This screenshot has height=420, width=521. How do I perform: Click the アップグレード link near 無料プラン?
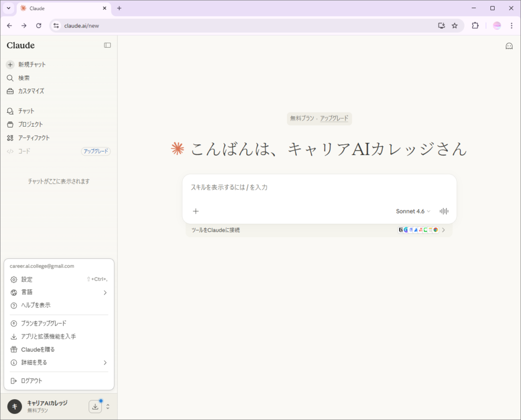(x=334, y=118)
